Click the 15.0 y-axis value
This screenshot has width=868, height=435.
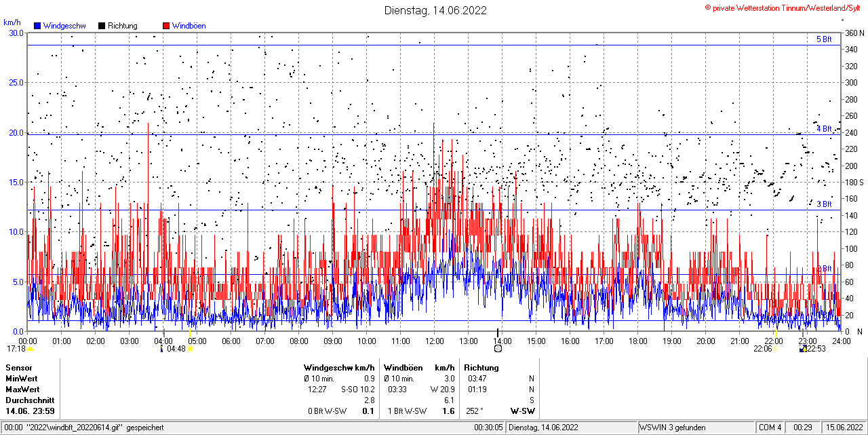click(16, 182)
